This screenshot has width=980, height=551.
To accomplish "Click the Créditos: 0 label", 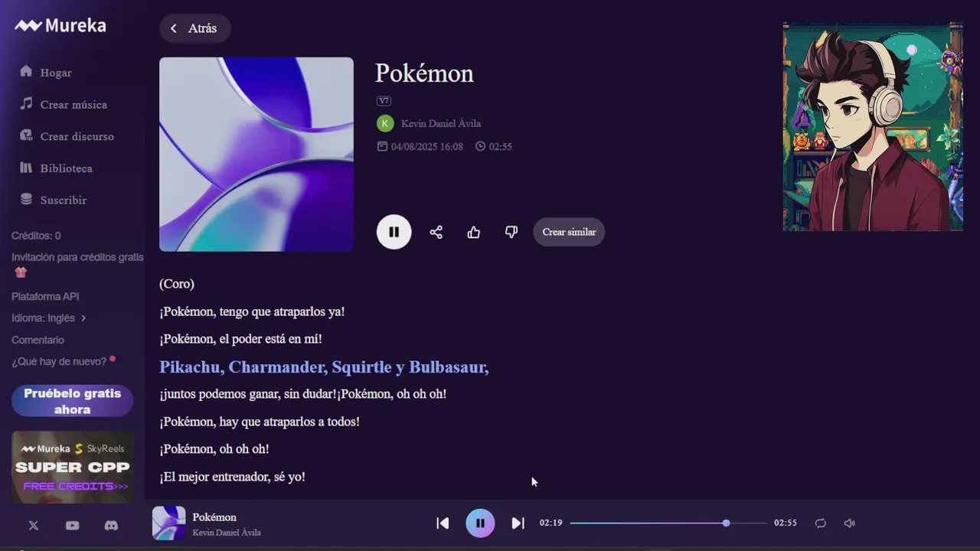I will (36, 236).
